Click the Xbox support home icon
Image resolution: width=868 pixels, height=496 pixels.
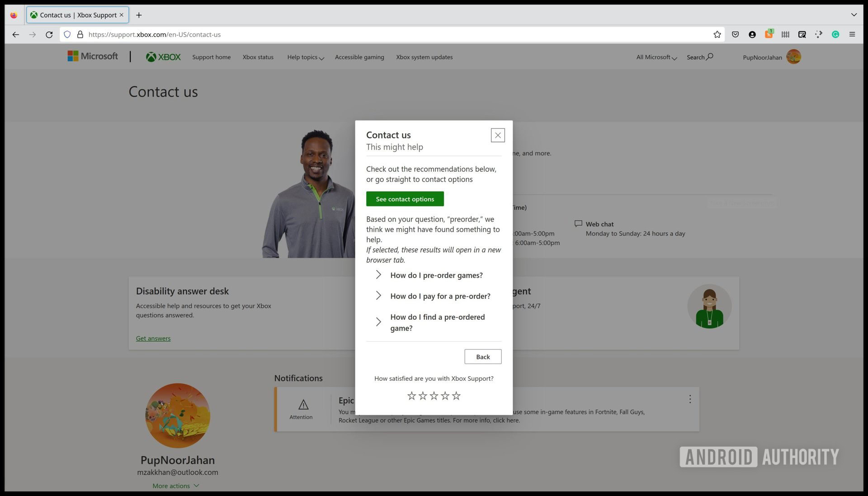pos(163,57)
